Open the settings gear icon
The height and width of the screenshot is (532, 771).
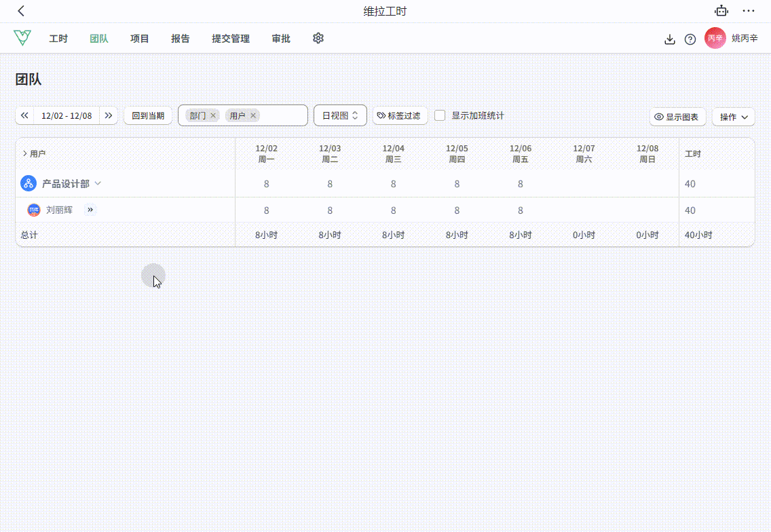(318, 38)
